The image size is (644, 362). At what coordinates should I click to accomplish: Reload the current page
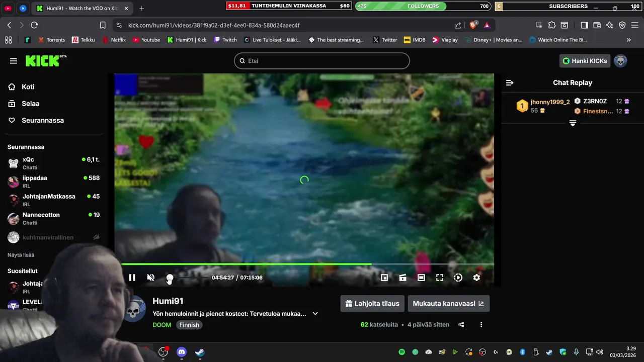[x=34, y=25]
